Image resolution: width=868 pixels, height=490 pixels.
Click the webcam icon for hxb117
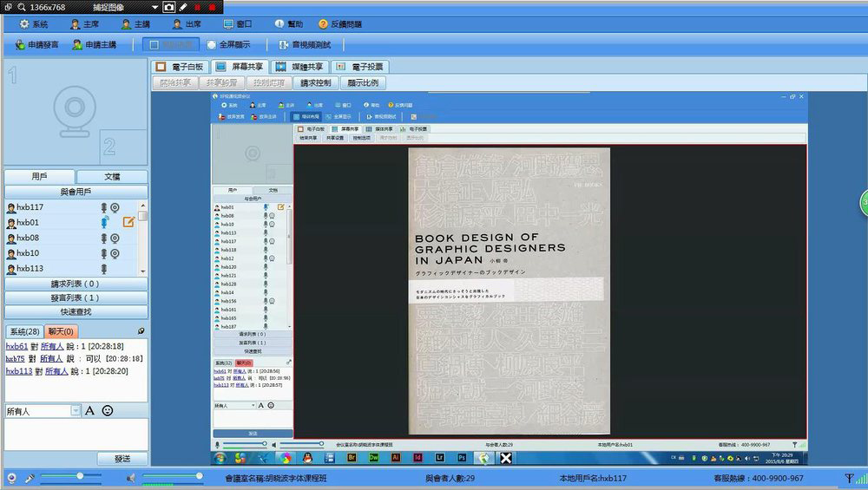[x=115, y=208]
